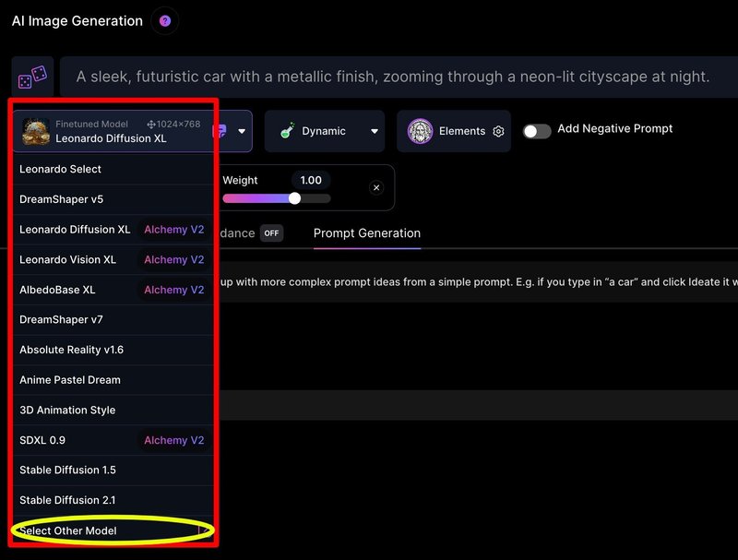The width and height of the screenshot is (738, 560).
Task: Choose Leonardo Select model
Action: pos(113,170)
